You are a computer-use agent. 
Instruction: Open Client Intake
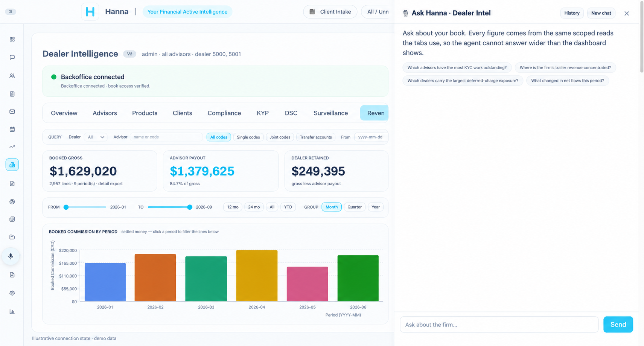[x=330, y=12]
